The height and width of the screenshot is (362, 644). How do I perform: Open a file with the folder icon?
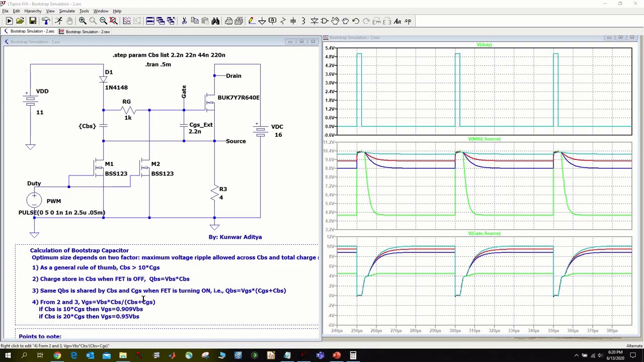pyautogui.click(x=20, y=21)
